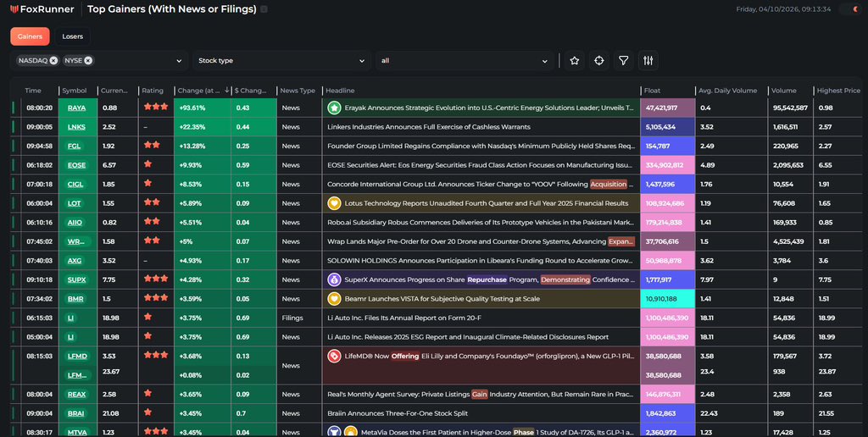
Task: Click the Offering tag in the LifeMD headline
Action: 405,357
